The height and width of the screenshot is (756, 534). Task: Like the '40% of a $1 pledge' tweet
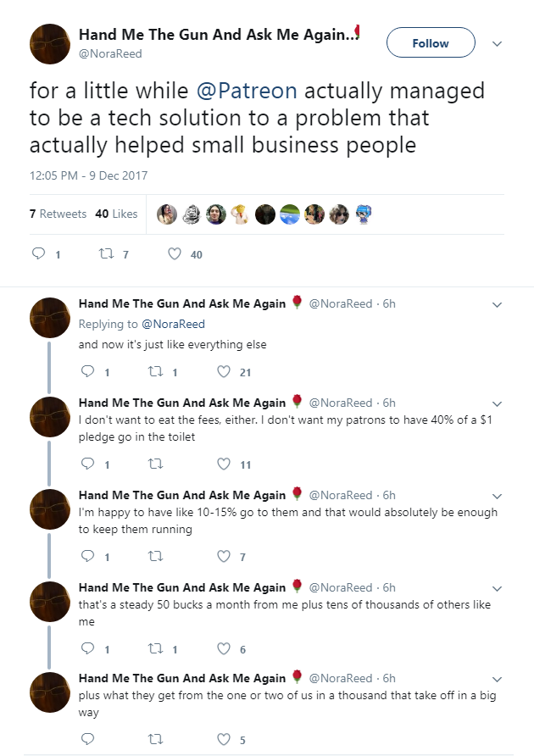point(223,464)
